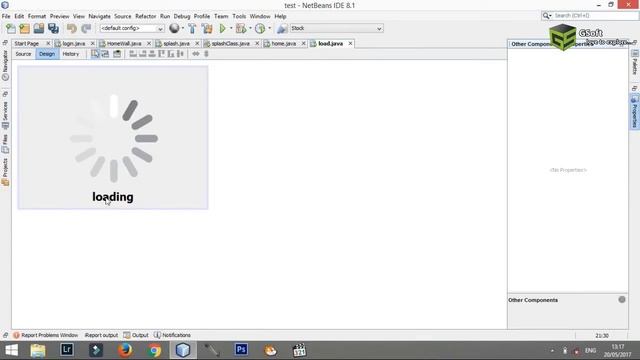Click the Profile Project clock icon
640x360 pixels.
(x=260, y=29)
